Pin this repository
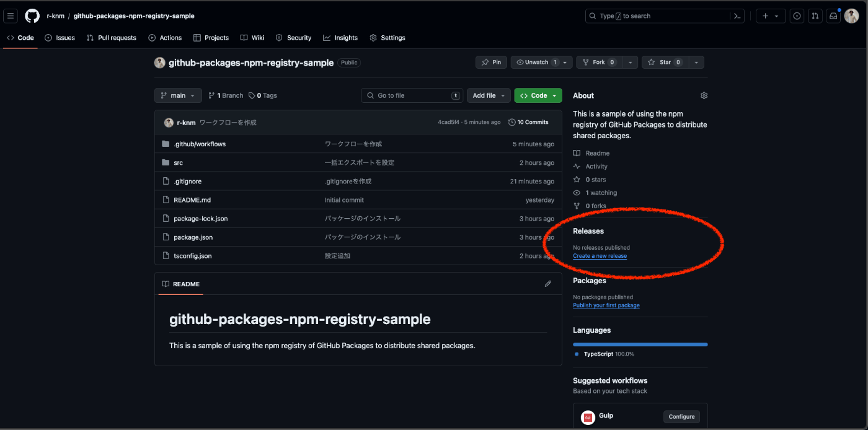Image resolution: width=868 pixels, height=430 pixels. (x=491, y=63)
